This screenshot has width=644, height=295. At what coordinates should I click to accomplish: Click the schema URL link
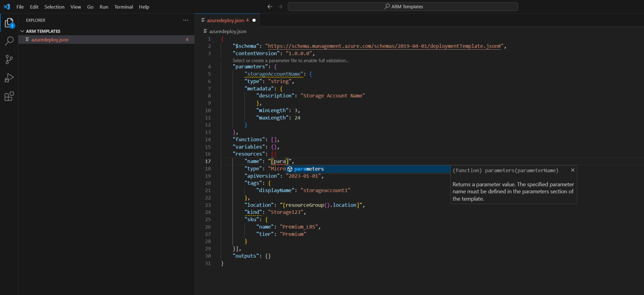(384, 46)
